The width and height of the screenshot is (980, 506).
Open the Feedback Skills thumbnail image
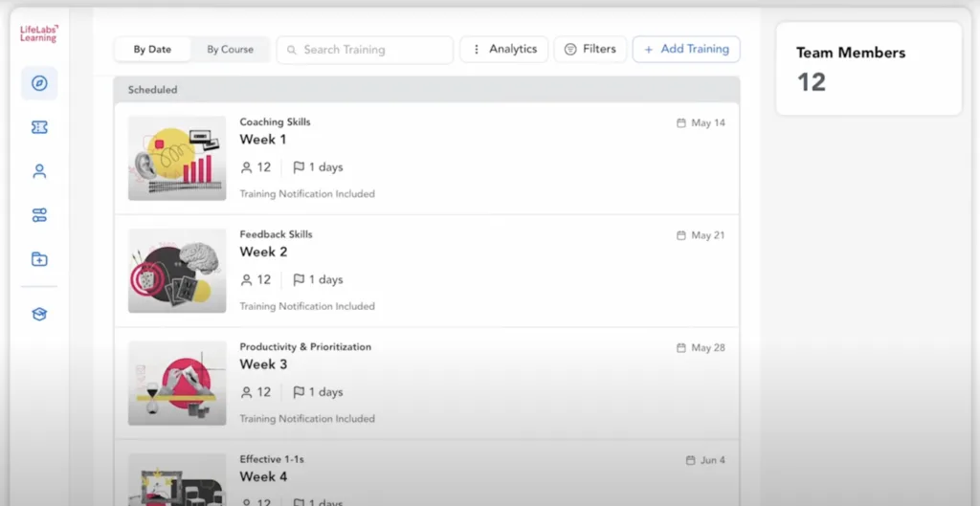177,271
